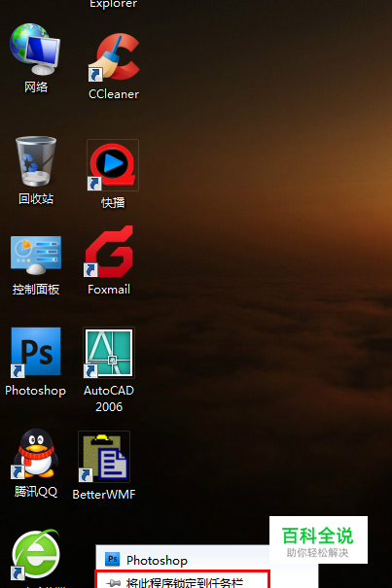
Task: Click the 快播 label text
Action: click(113, 203)
